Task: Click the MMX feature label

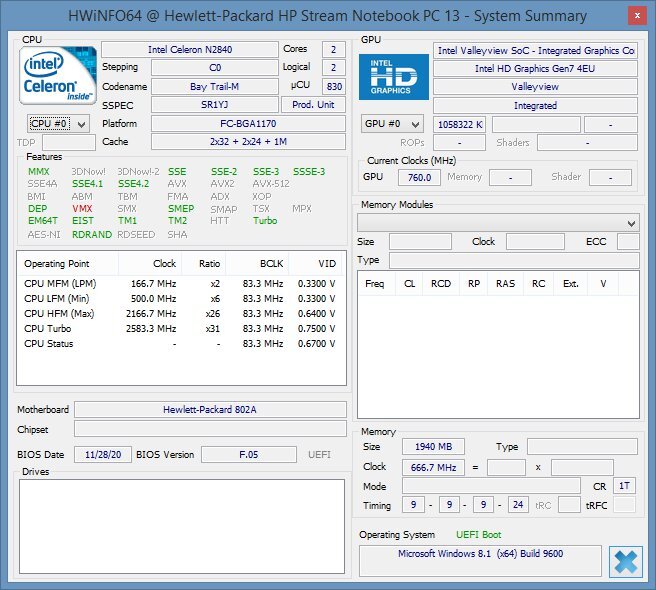Action: pos(39,172)
